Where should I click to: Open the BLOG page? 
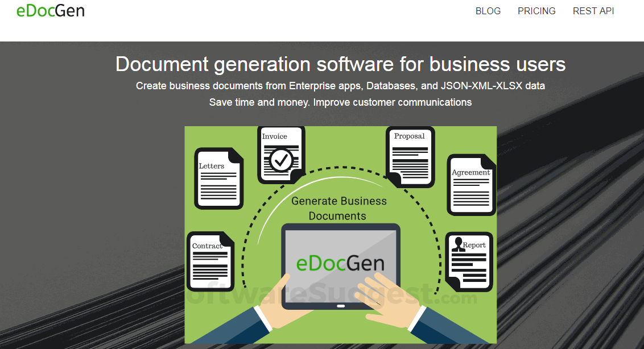(x=488, y=11)
